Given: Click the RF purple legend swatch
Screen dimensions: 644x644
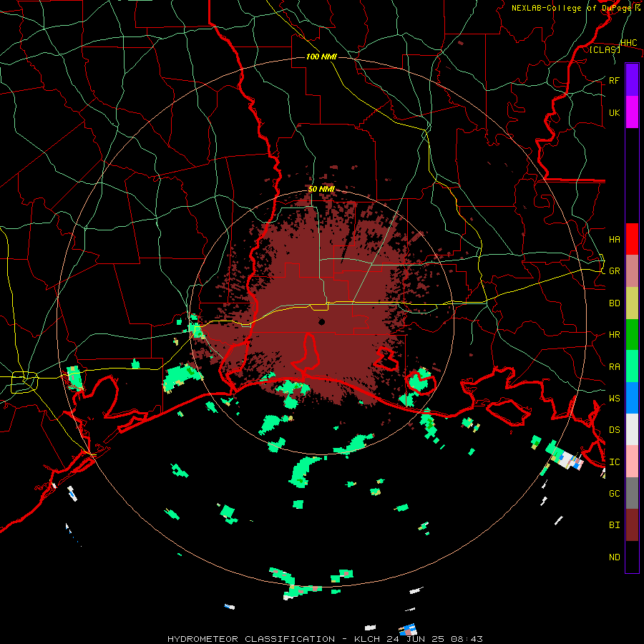Looking at the screenshot, I should [632, 80].
